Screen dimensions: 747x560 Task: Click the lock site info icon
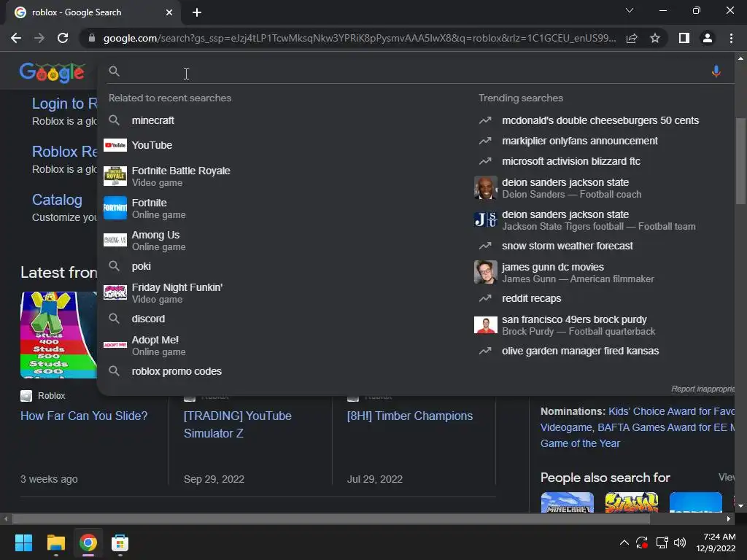coord(92,38)
